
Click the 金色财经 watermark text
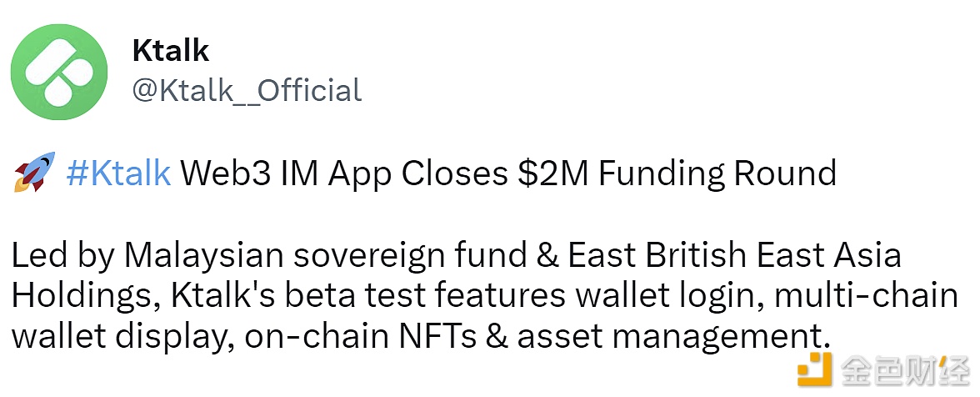(903, 369)
